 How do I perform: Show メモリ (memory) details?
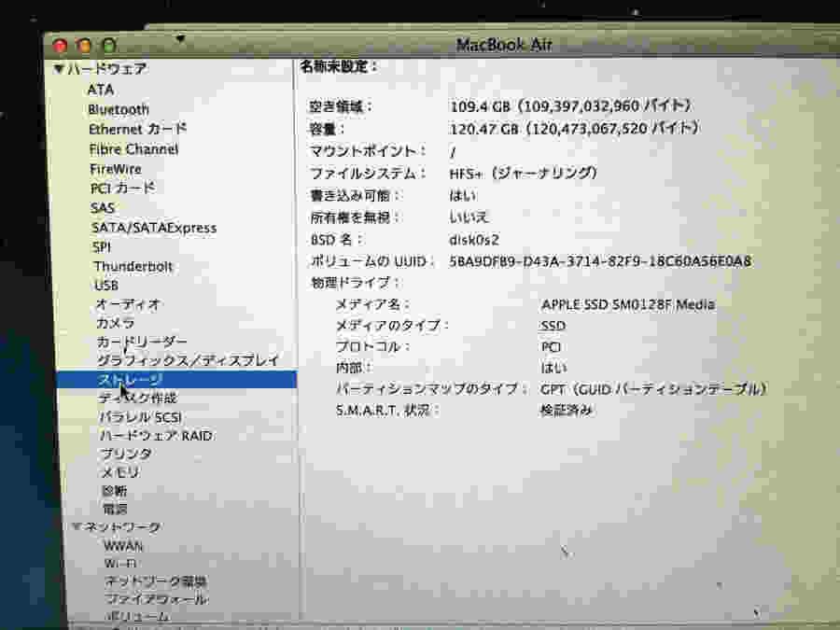coord(120,472)
